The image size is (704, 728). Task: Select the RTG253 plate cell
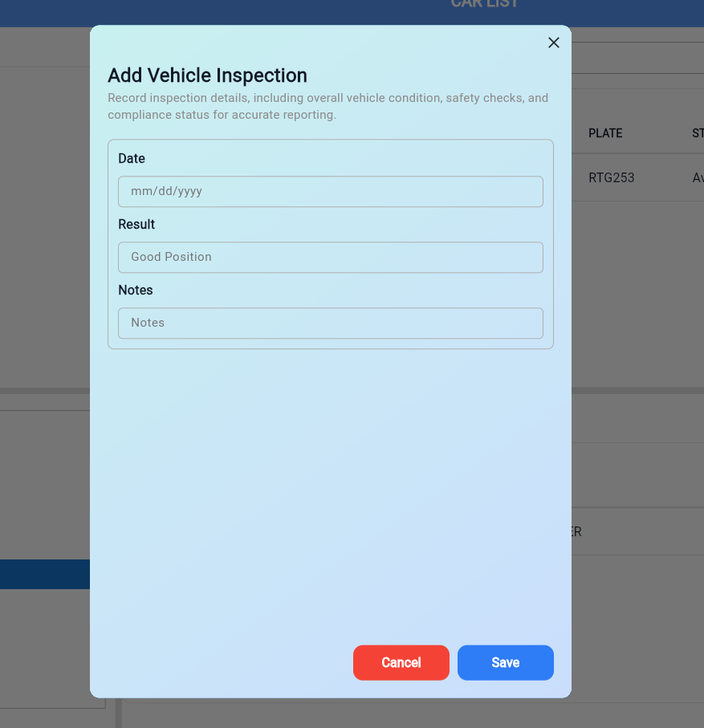point(611,178)
